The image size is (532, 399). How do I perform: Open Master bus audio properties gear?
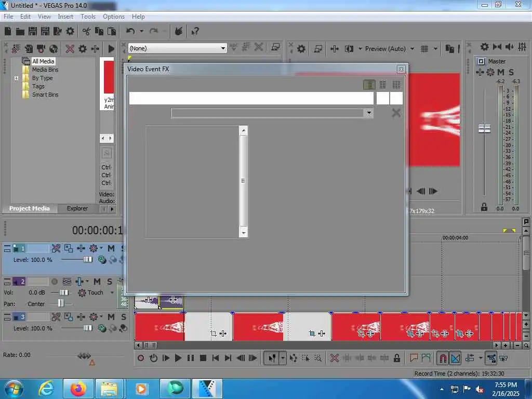[485, 47]
